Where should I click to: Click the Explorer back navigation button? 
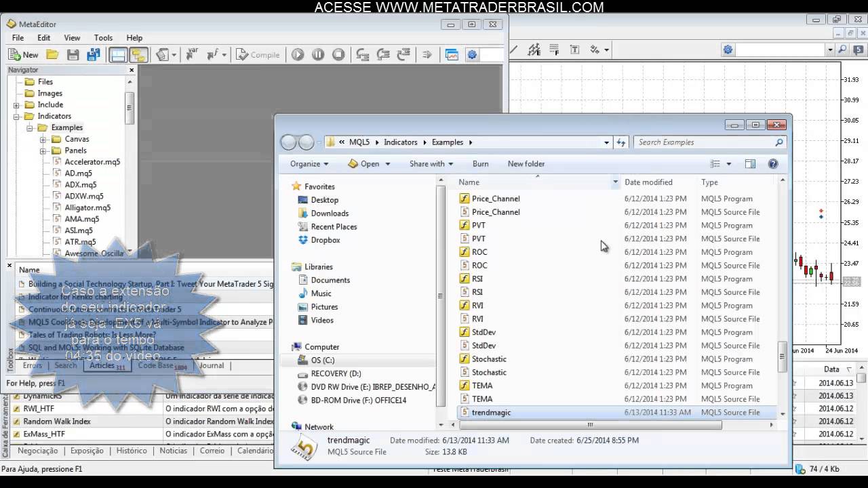288,142
